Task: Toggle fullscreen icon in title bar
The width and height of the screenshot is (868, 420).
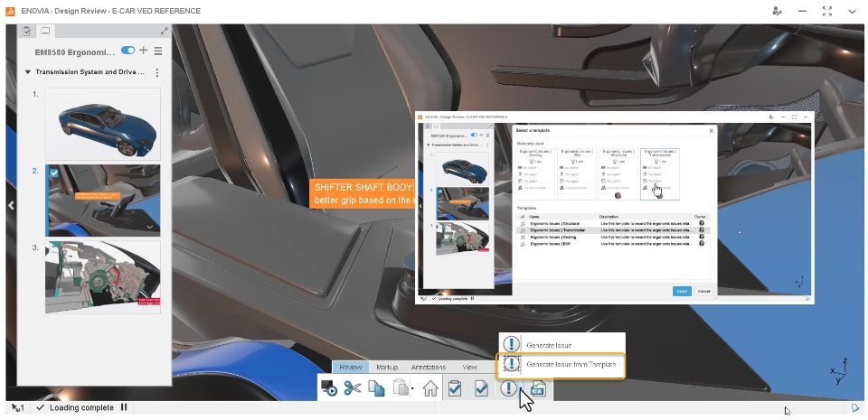Action: pyautogui.click(x=827, y=11)
